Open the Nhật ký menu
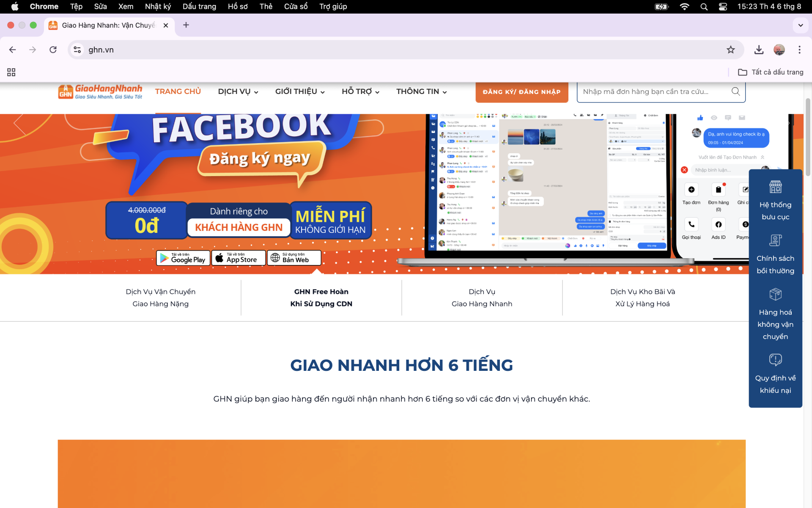Screen dimensions: 812x508 point(158,6)
